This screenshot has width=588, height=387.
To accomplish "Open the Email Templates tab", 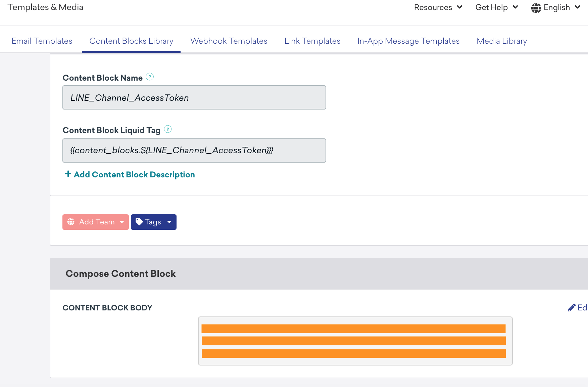I will click(42, 41).
